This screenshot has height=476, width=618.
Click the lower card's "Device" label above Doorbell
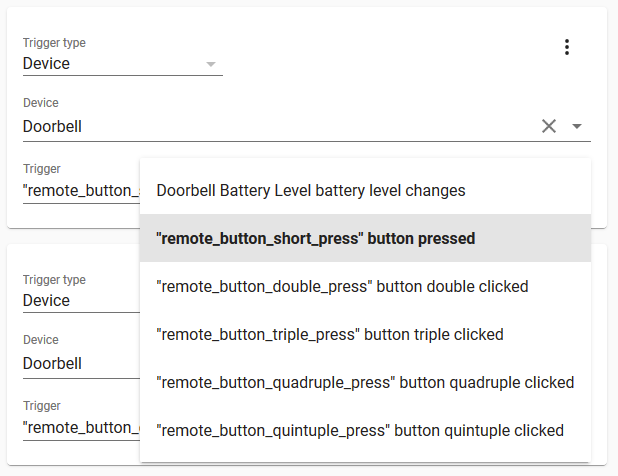tap(41, 340)
